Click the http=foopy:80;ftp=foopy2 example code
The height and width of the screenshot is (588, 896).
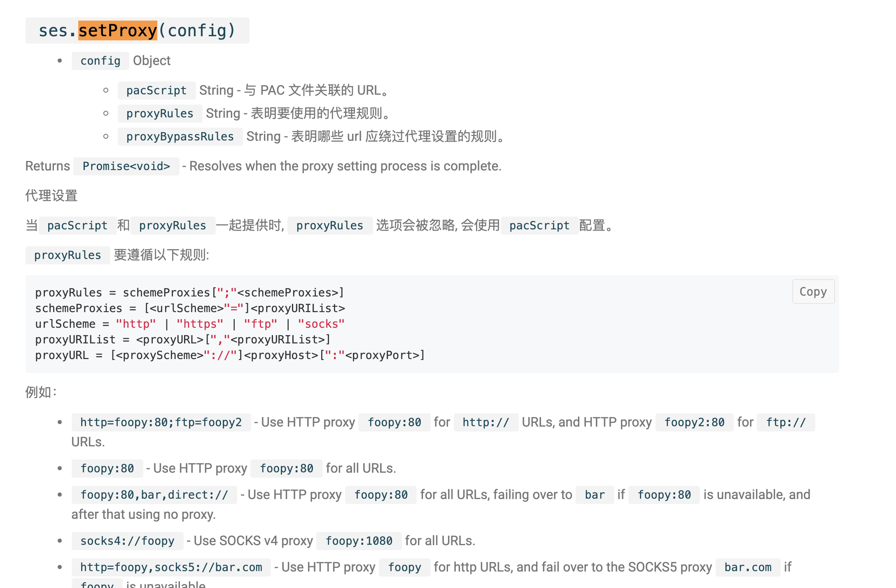point(161,422)
